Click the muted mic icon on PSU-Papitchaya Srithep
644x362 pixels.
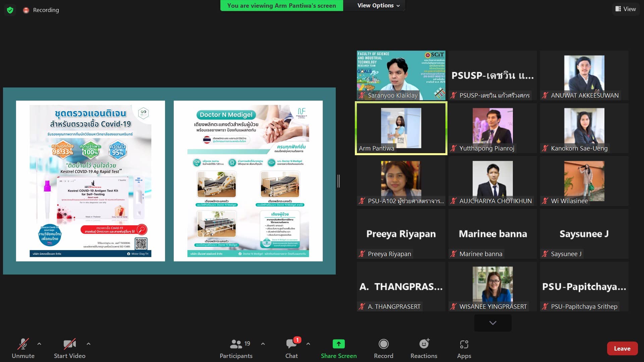pos(545,307)
